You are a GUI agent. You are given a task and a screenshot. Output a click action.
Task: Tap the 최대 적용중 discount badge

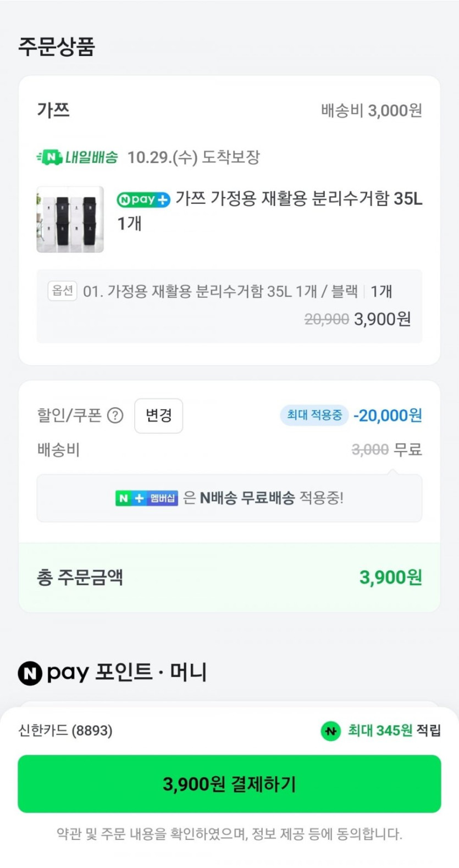tap(314, 415)
